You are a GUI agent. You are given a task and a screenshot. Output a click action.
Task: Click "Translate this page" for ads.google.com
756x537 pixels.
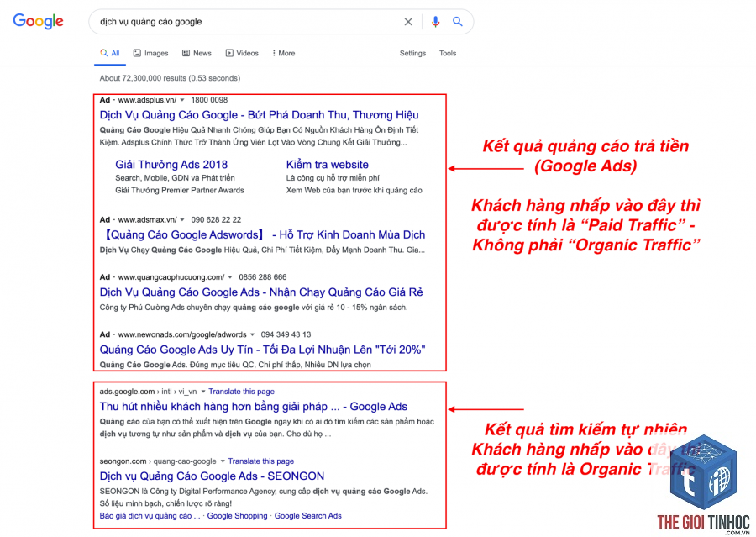coord(242,392)
